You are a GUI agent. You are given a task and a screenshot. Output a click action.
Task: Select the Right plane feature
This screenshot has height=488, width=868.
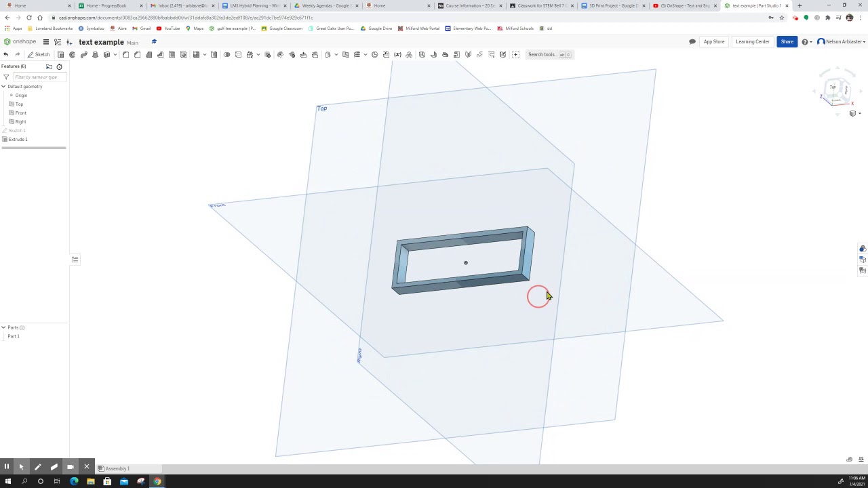click(20, 122)
